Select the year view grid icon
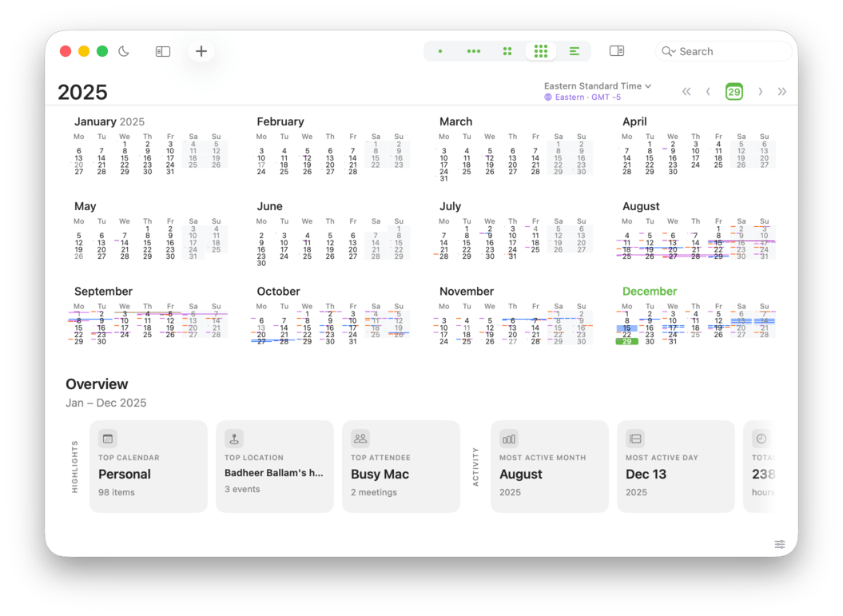Viewport: 843px width, 616px height. click(x=541, y=51)
